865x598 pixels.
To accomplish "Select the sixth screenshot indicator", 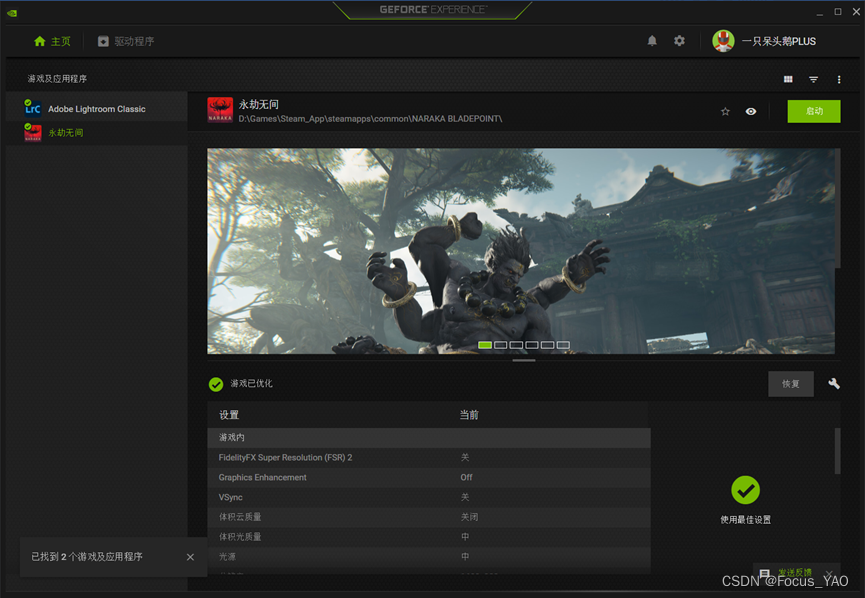I will coord(563,345).
